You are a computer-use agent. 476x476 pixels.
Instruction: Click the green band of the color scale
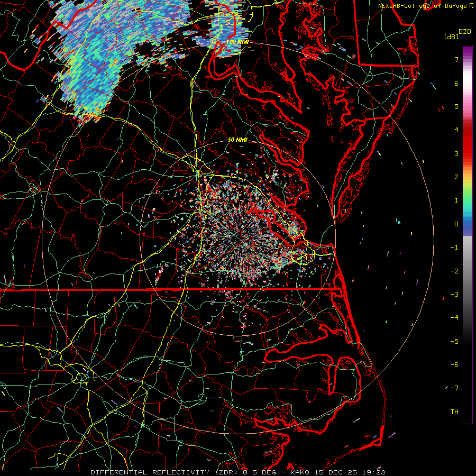click(467, 194)
